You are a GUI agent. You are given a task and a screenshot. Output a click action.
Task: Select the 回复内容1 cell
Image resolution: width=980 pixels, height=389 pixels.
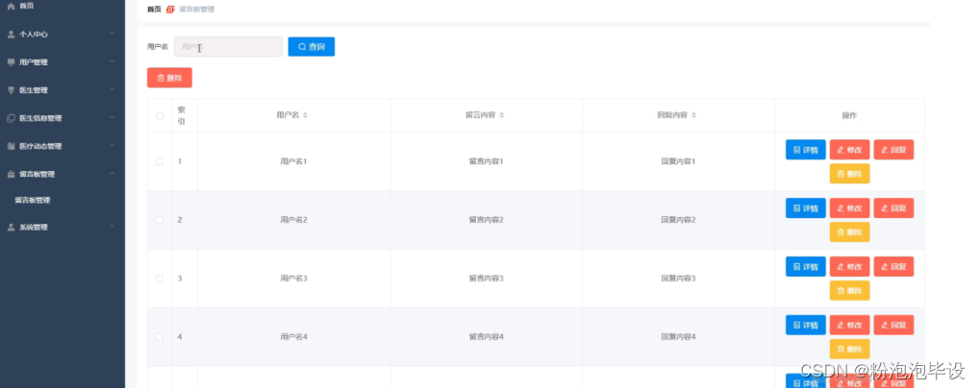click(678, 161)
